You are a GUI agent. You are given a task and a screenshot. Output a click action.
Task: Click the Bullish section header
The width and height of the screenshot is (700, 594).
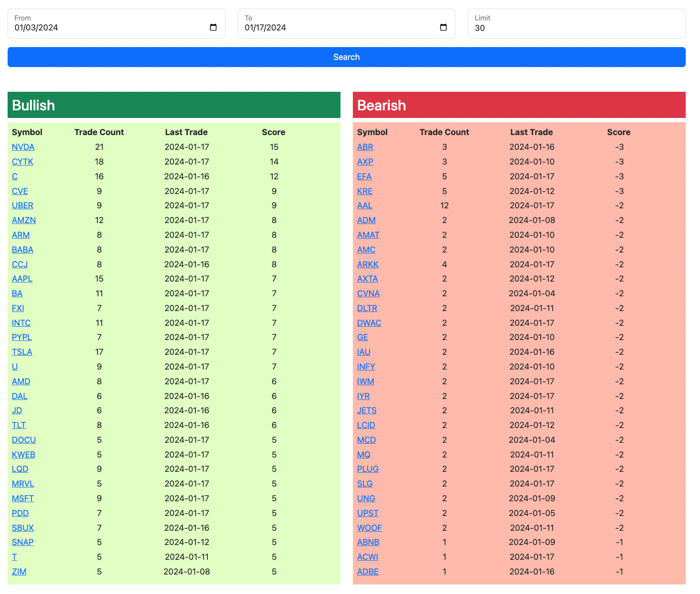(174, 105)
